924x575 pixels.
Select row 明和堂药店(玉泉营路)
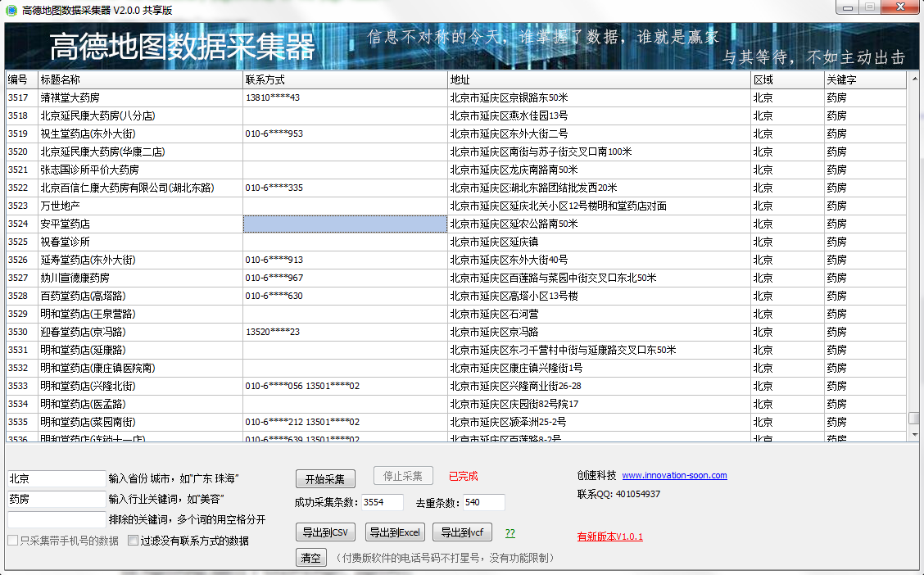[x=456, y=314]
